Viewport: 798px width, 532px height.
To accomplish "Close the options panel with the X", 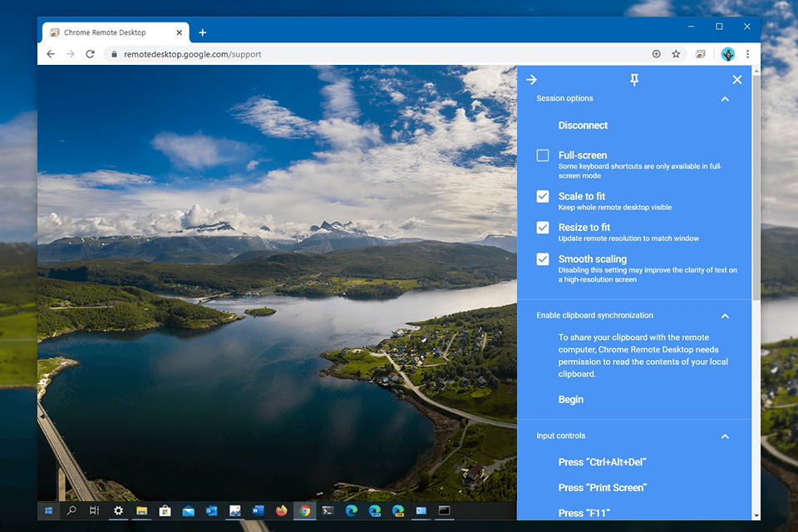I will pos(737,79).
